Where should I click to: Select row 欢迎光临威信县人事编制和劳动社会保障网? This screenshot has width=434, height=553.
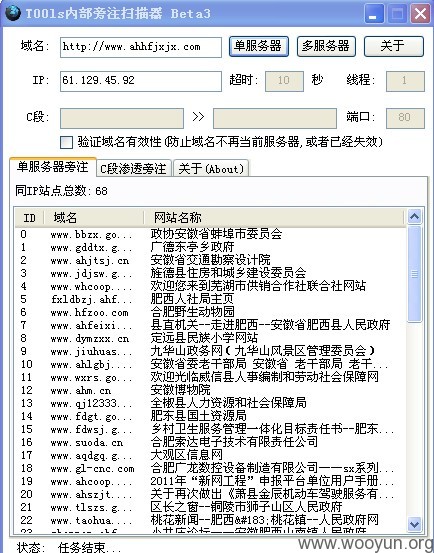pos(211,377)
